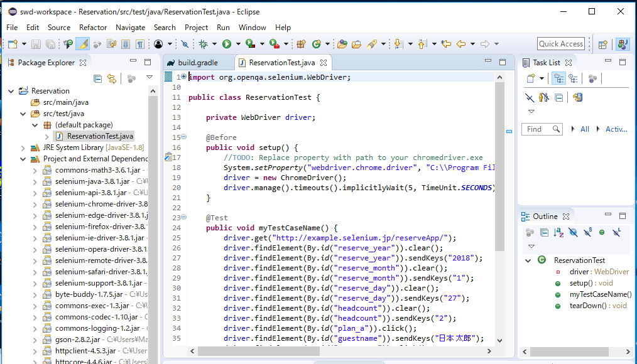Toggle Scheduled view in Task List
Screen dimensions: 637x364
(x=573, y=78)
